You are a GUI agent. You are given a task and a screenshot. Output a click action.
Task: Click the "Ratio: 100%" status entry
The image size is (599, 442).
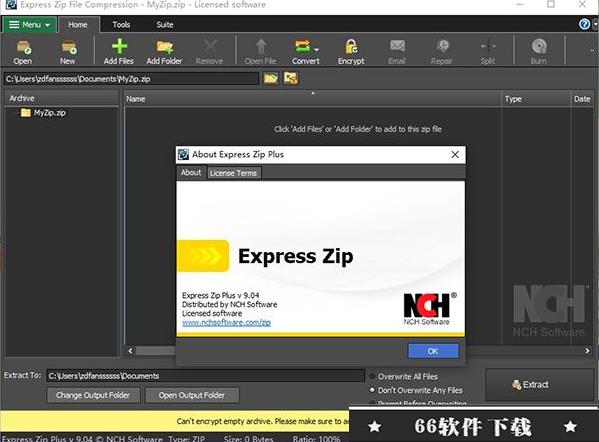[316, 439]
